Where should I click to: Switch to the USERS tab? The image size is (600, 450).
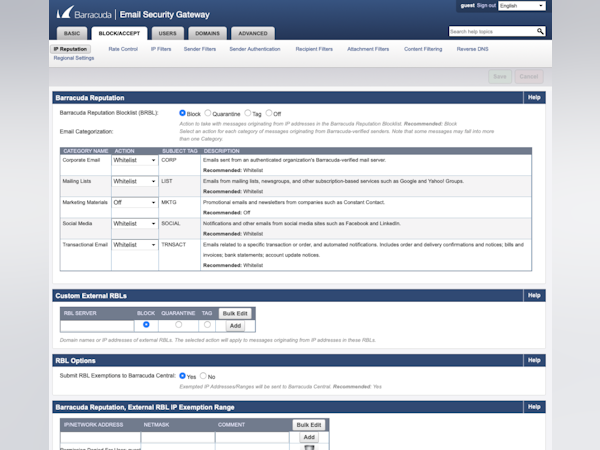point(168,33)
